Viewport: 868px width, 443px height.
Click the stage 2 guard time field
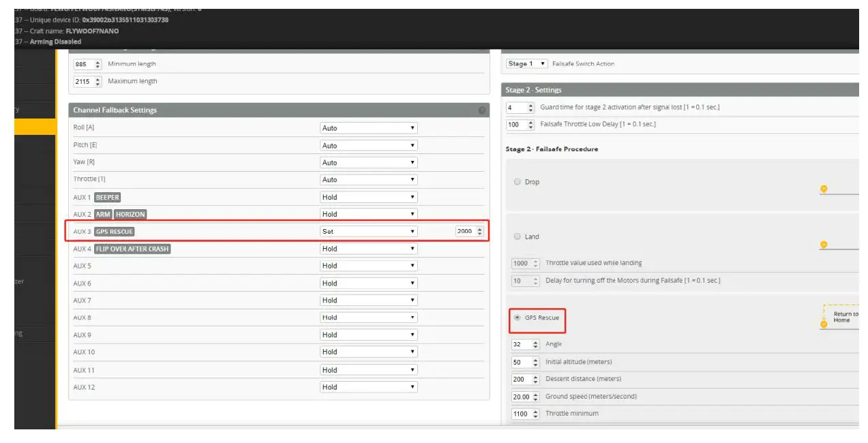(x=520, y=108)
